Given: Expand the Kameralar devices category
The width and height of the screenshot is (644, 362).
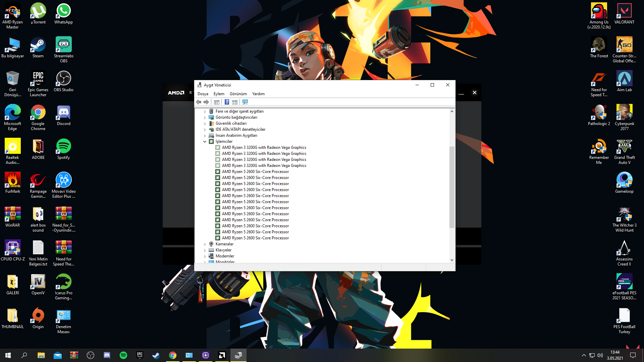Looking at the screenshot, I should [205, 244].
